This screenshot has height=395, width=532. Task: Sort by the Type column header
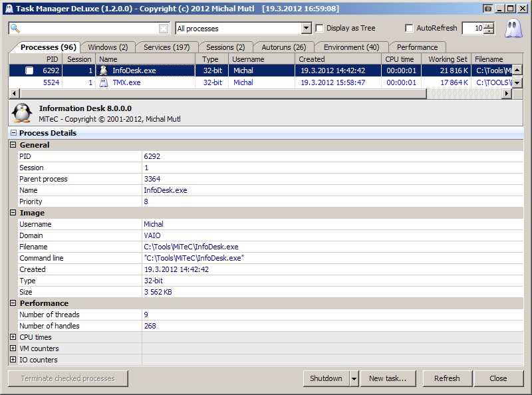click(x=211, y=59)
